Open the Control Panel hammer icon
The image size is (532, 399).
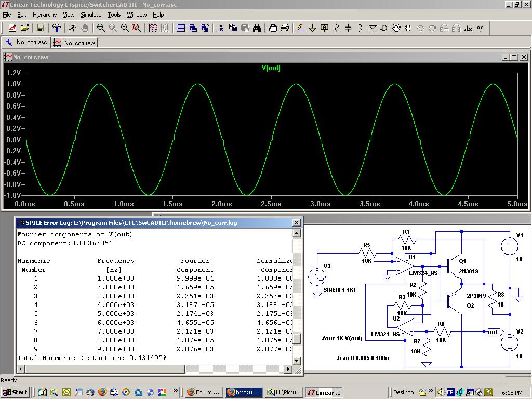57,28
